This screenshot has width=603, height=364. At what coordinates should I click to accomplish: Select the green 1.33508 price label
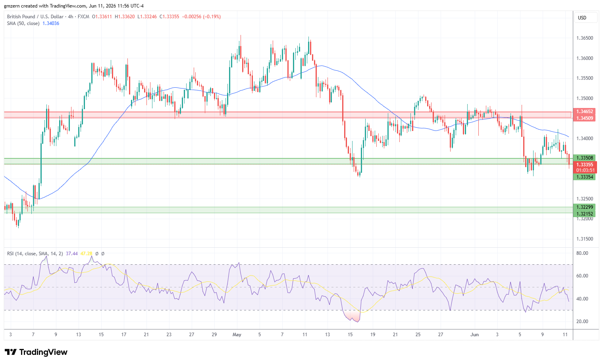coord(584,158)
